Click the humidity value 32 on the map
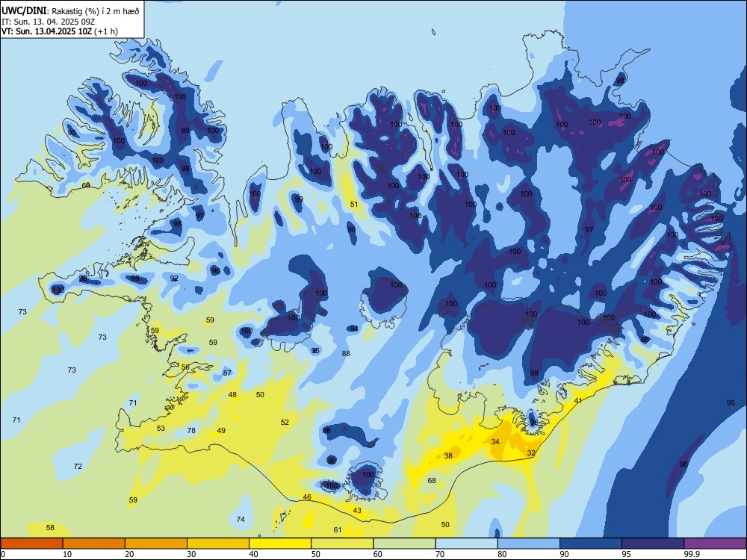 (532, 453)
